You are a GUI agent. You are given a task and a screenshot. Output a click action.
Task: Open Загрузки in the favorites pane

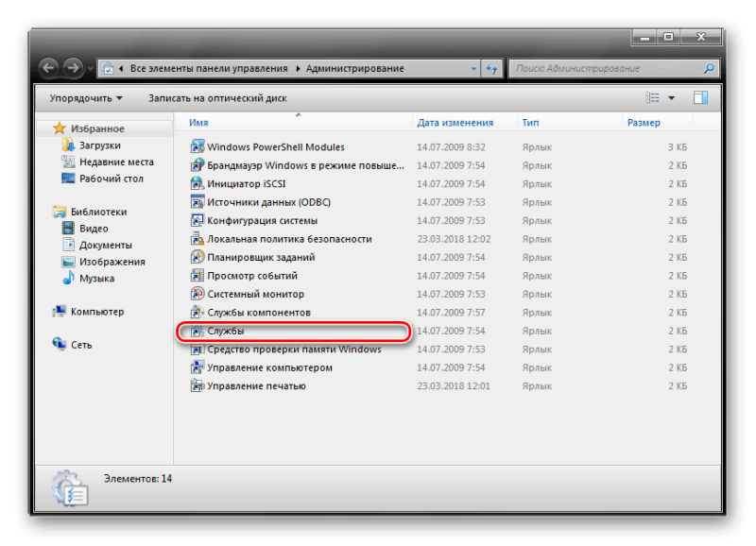click(99, 145)
